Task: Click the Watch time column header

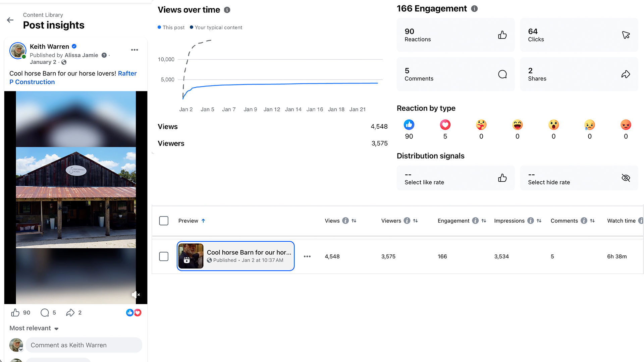Action: pos(621,221)
